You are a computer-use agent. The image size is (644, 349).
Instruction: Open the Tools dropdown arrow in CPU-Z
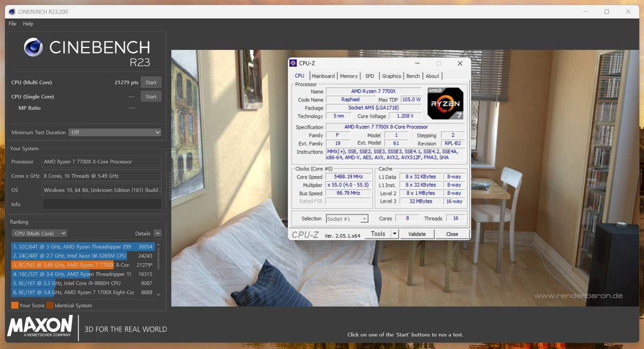[395, 234]
